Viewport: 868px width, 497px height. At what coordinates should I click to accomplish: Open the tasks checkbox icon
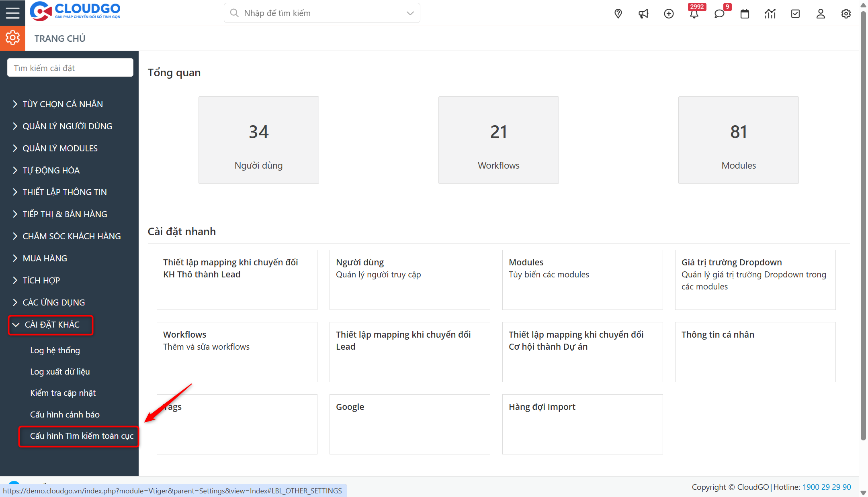[x=795, y=13]
